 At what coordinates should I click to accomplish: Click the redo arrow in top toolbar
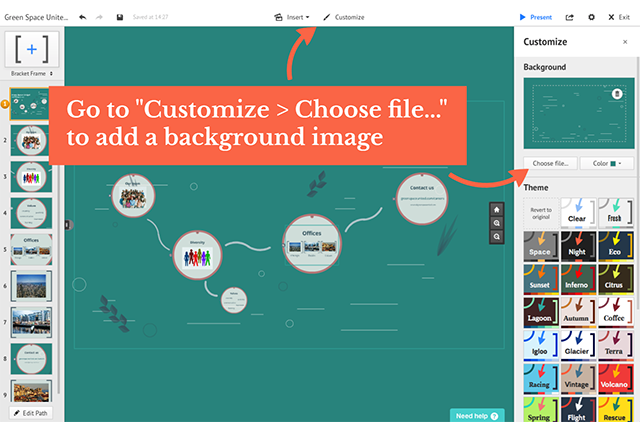98,17
